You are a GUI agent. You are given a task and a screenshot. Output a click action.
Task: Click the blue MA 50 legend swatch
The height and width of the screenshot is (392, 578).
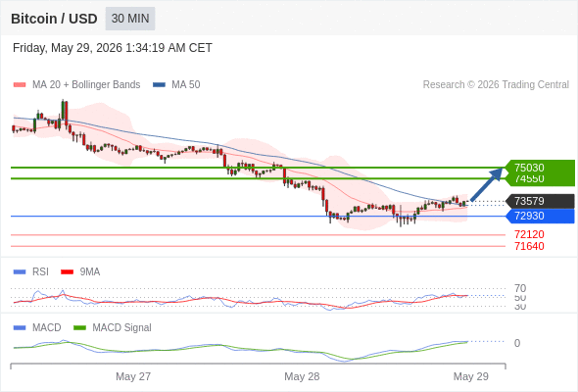click(159, 85)
